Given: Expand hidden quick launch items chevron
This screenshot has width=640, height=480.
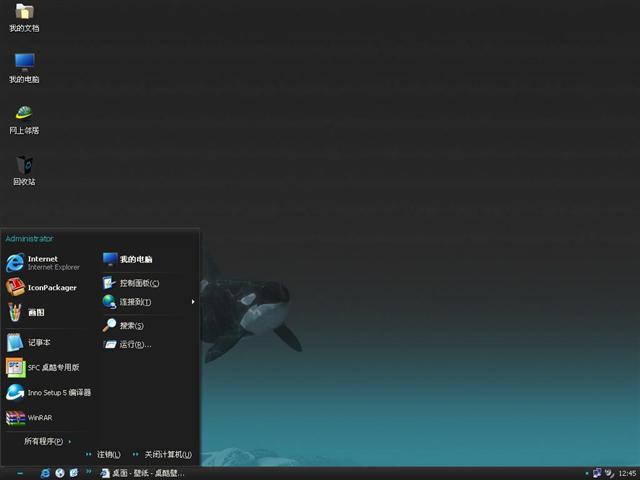Looking at the screenshot, I should (x=89, y=472).
